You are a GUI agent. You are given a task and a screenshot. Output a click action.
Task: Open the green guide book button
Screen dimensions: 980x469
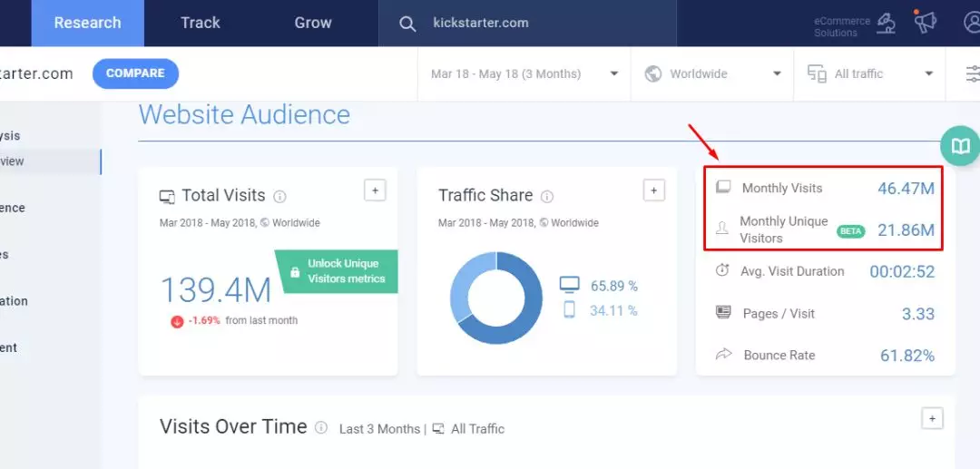961,146
